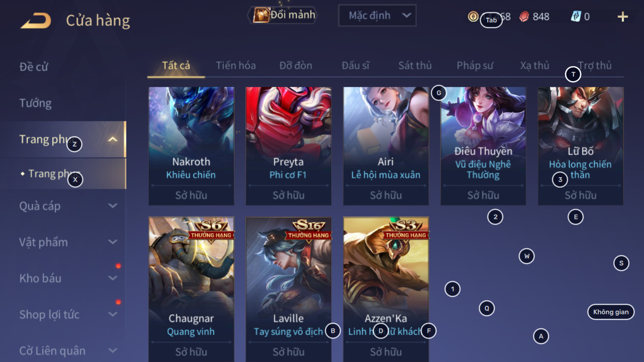Select the Preyta Phi cơ F1 skin card
644x362 pixels.
pos(289,146)
